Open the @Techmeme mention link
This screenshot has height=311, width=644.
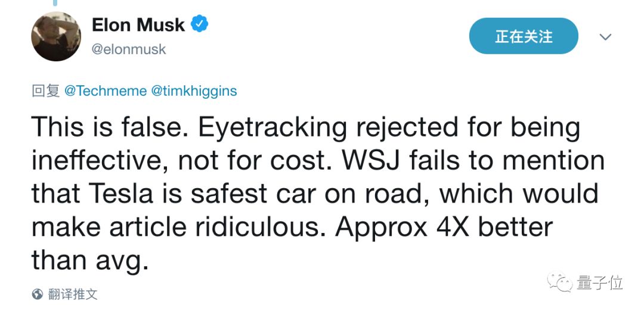click(x=105, y=91)
